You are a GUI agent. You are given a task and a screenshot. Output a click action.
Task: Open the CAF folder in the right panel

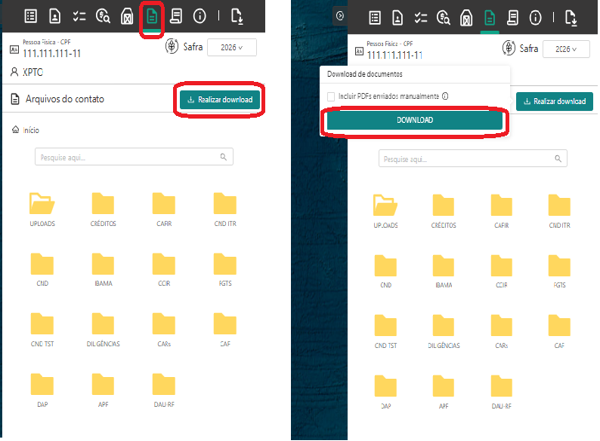[559, 332]
